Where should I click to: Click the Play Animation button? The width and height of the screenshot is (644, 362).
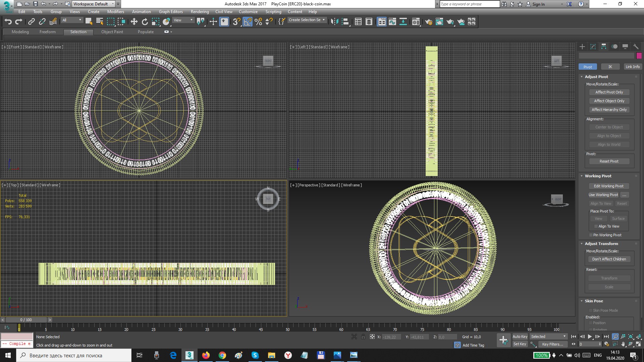[x=590, y=337]
